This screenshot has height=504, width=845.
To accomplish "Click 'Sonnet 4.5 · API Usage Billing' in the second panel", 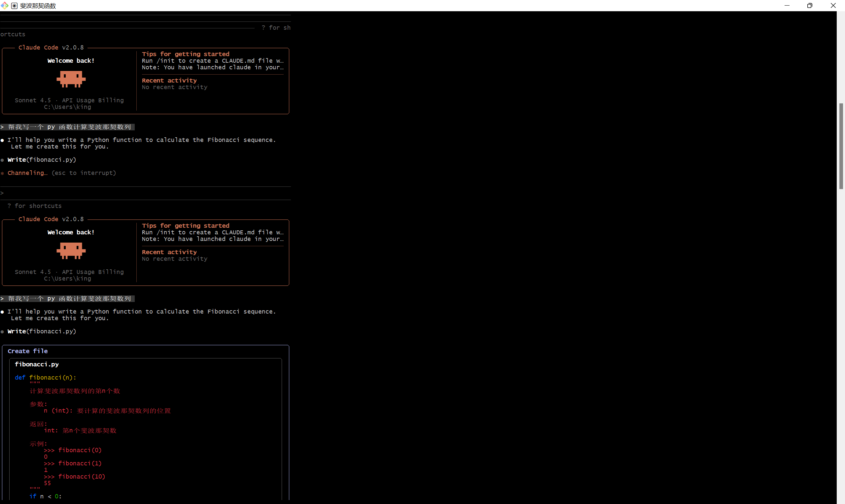I will (69, 272).
